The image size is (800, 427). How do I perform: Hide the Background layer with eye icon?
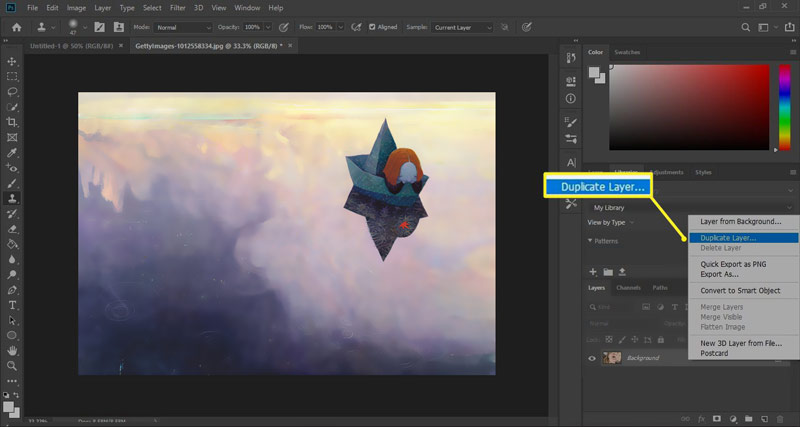[x=592, y=358]
